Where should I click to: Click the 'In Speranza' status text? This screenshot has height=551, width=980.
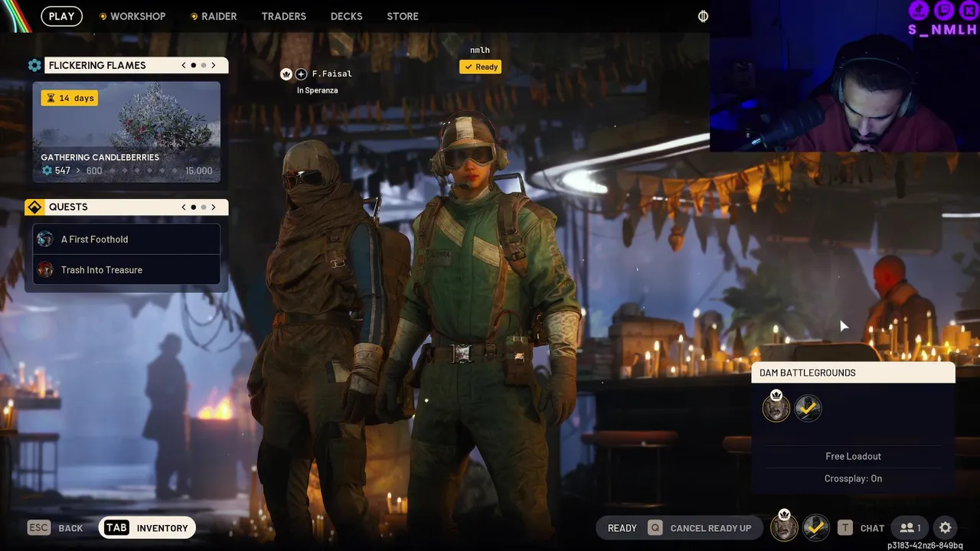(x=317, y=90)
